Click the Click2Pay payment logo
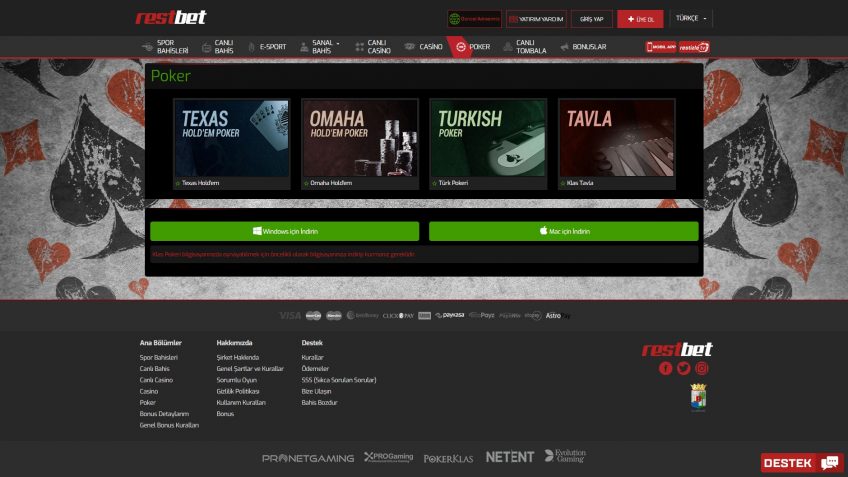Image resolution: width=848 pixels, height=477 pixels. pyautogui.click(x=398, y=316)
